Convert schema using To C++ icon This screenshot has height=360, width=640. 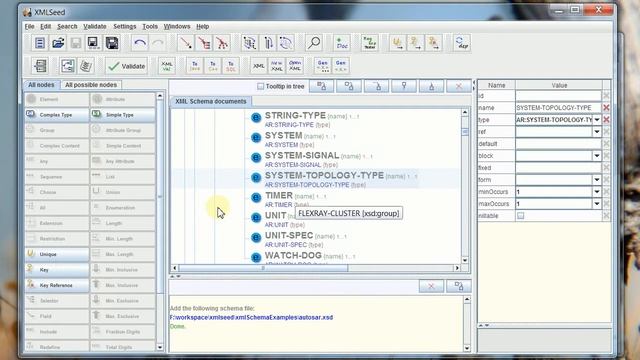point(213,66)
